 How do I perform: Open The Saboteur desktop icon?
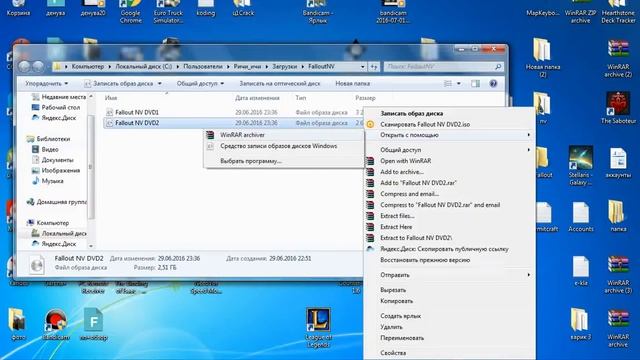tap(618, 108)
